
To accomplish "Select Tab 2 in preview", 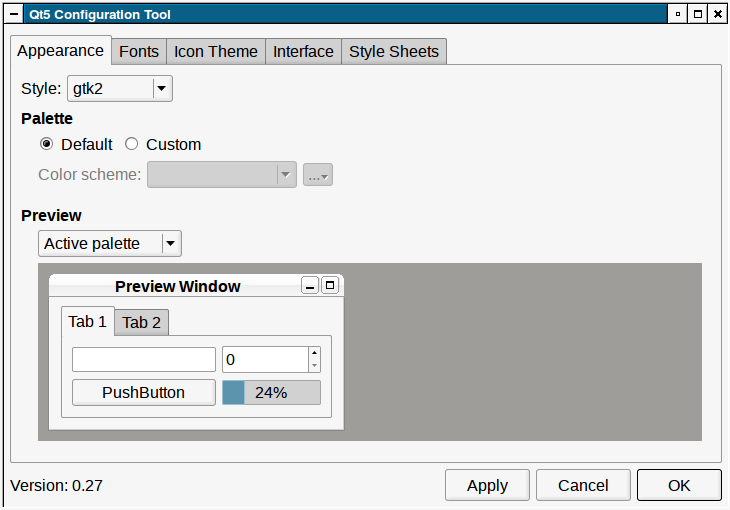I will coord(142,322).
